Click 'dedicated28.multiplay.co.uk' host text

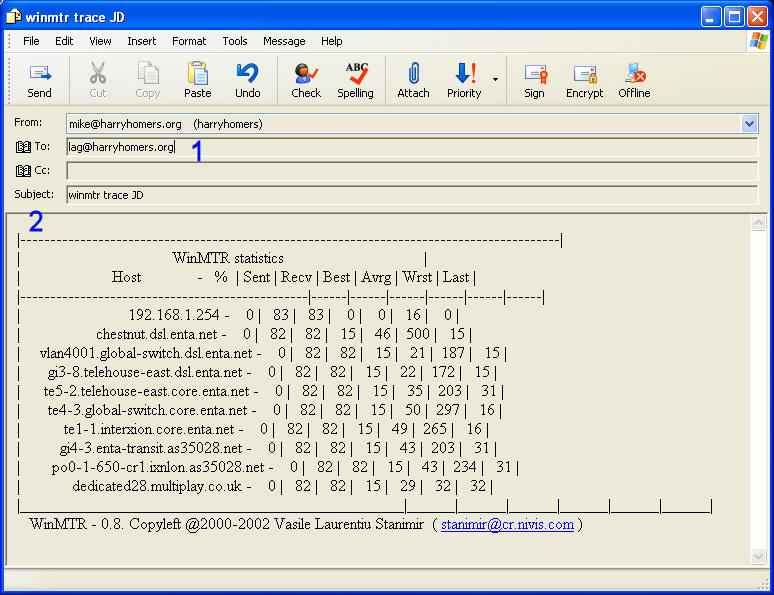pos(157,486)
